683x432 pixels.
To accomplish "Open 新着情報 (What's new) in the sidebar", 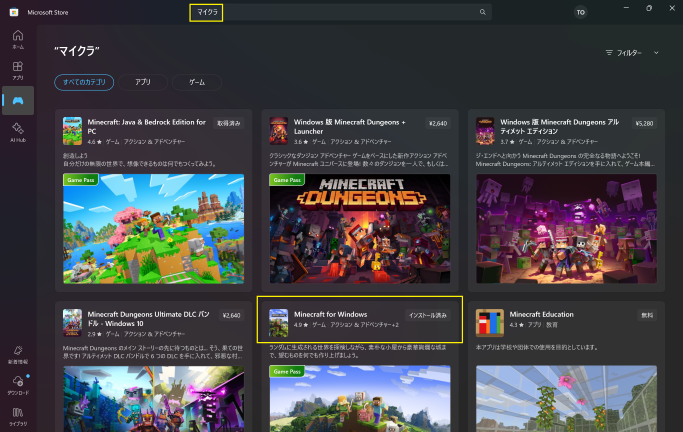I will point(18,353).
